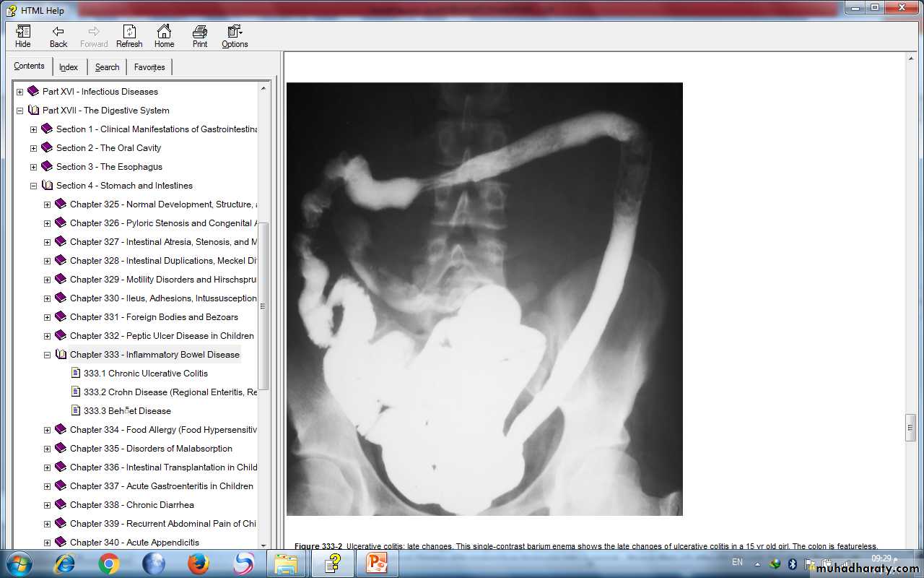924x578 pixels.
Task: Go back with the Back arrow
Action: tap(58, 36)
